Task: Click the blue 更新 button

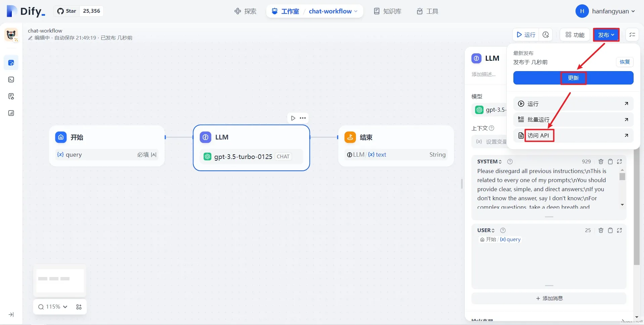Action: [x=573, y=78]
